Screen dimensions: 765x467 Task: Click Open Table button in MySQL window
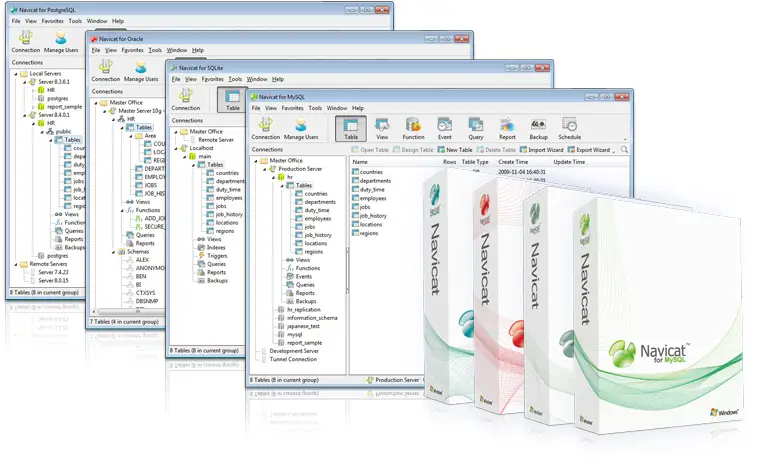[x=370, y=150]
